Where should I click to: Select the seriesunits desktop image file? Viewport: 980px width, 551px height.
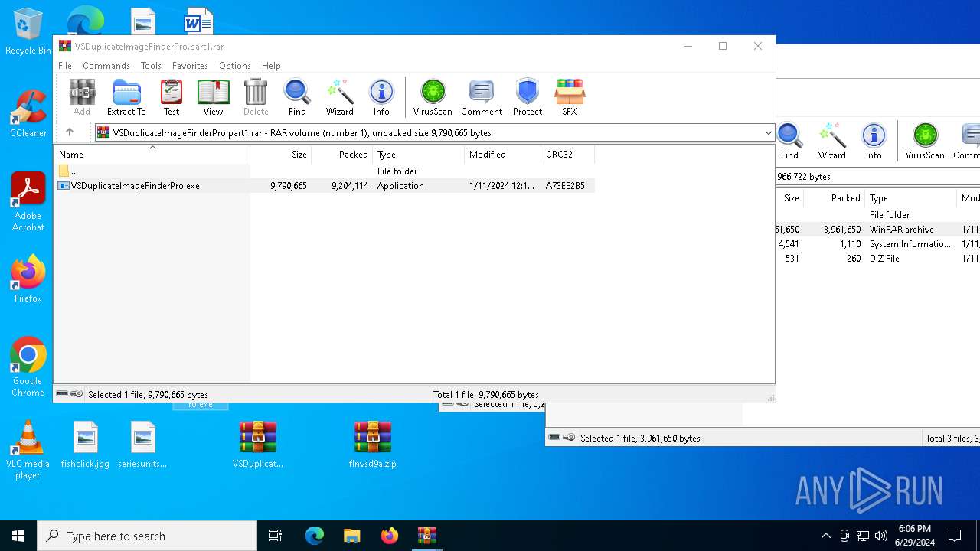point(142,445)
